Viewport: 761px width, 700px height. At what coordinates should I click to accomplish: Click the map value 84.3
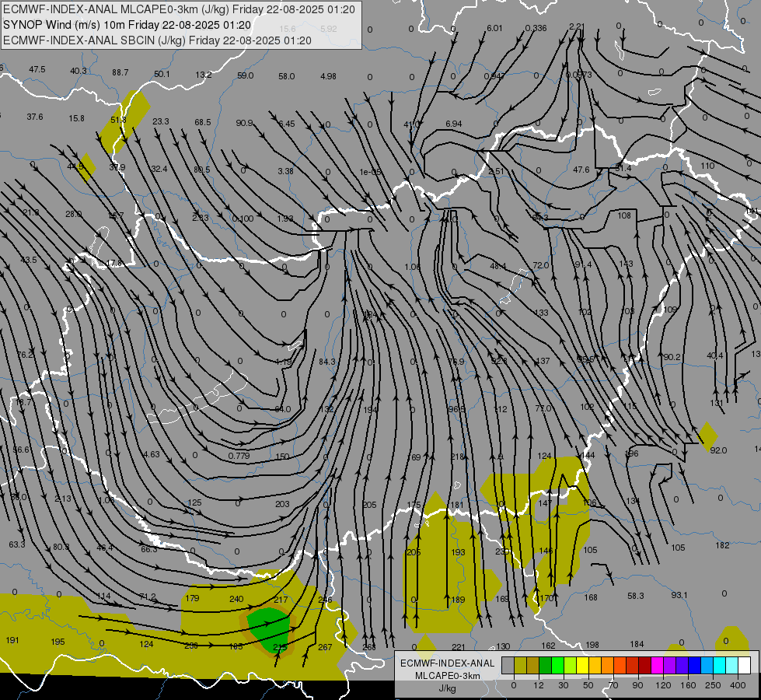(x=327, y=362)
